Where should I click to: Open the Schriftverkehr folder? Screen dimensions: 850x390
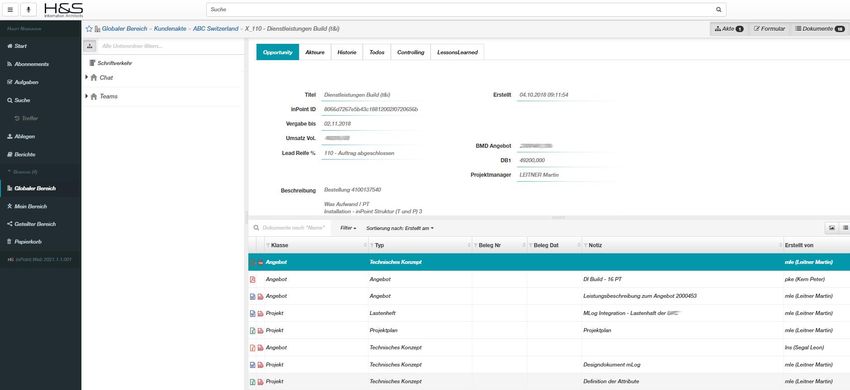111,63
